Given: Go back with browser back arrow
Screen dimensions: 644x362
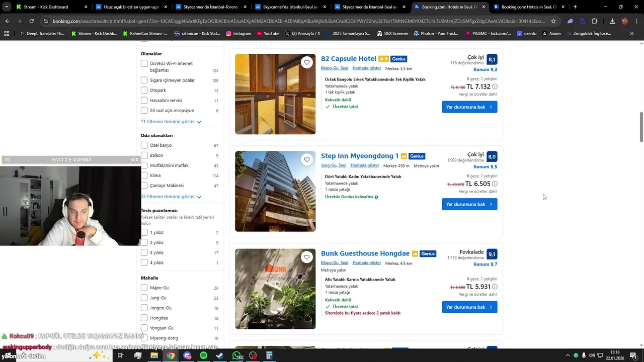Looking at the screenshot, I should click(7, 21).
